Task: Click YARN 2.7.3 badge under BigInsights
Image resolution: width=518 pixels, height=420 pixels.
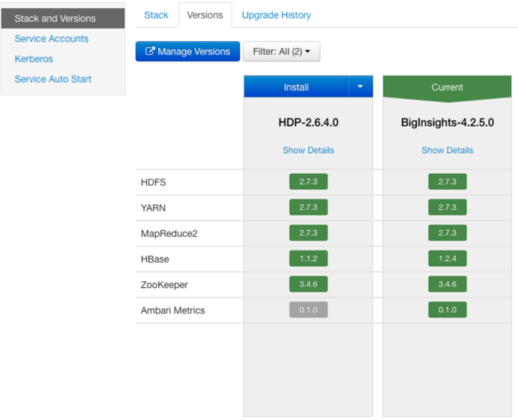Action: pyautogui.click(x=448, y=207)
